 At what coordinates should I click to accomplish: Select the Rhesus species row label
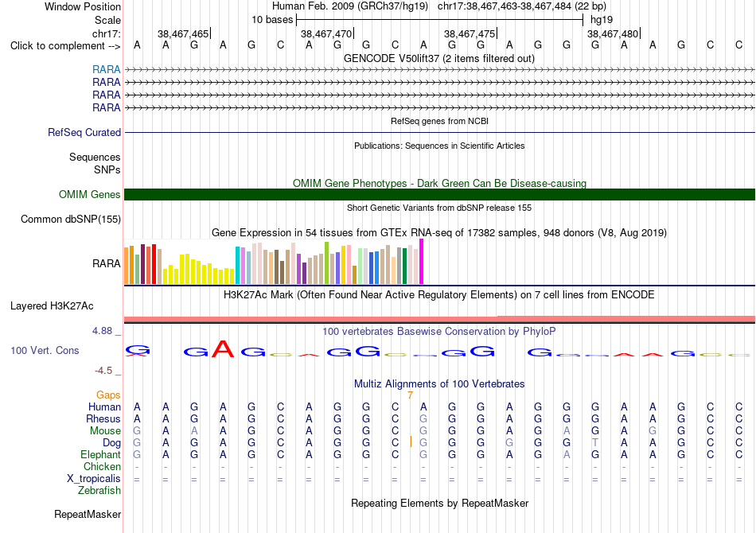pyautogui.click(x=103, y=418)
